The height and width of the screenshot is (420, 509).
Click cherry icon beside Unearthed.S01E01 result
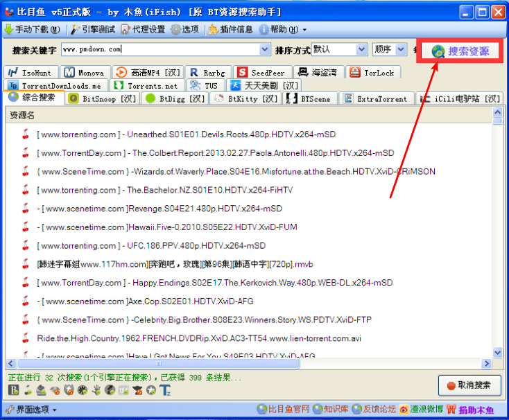click(26, 134)
